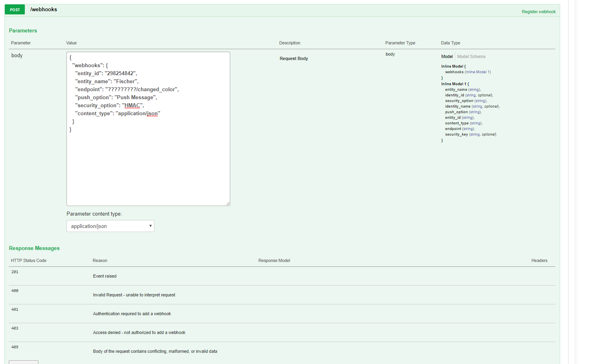This screenshot has height=364, width=589.
Task: Click the Parameters section heading
Action: click(x=23, y=31)
